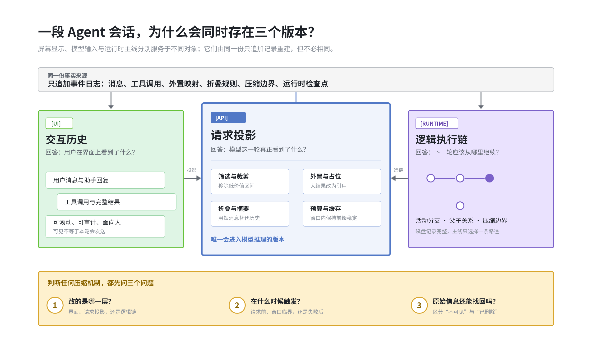This screenshot has width=592, height=364.
Task: Click the [UI] tag badge
Action: tap(59, 123)
